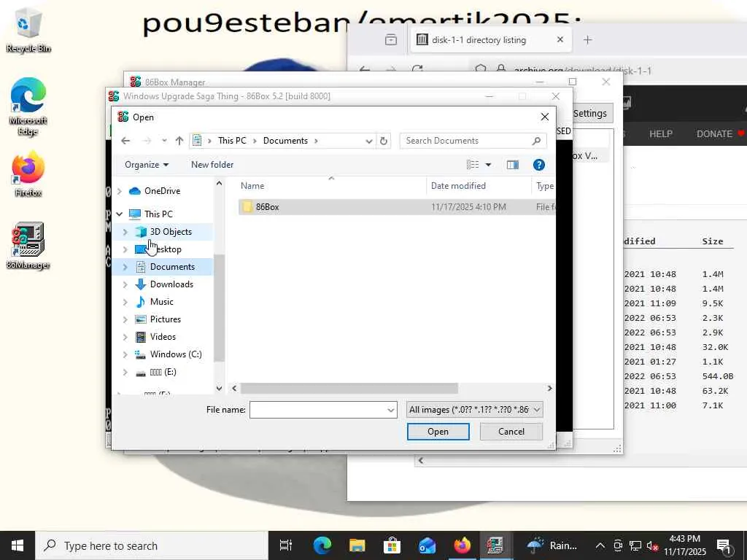Open the All images file type dropdown
Viewport: 747px width, 560px height.
[x=474, y=410]
